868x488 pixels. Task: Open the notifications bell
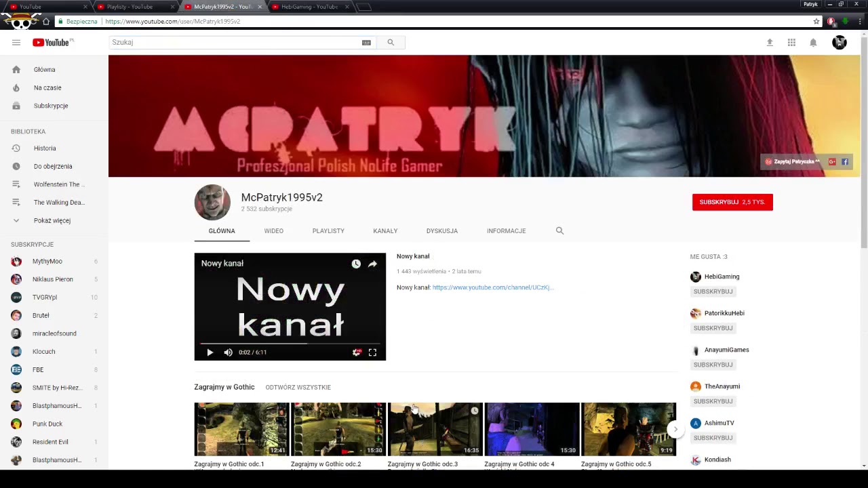pos(813,43)
